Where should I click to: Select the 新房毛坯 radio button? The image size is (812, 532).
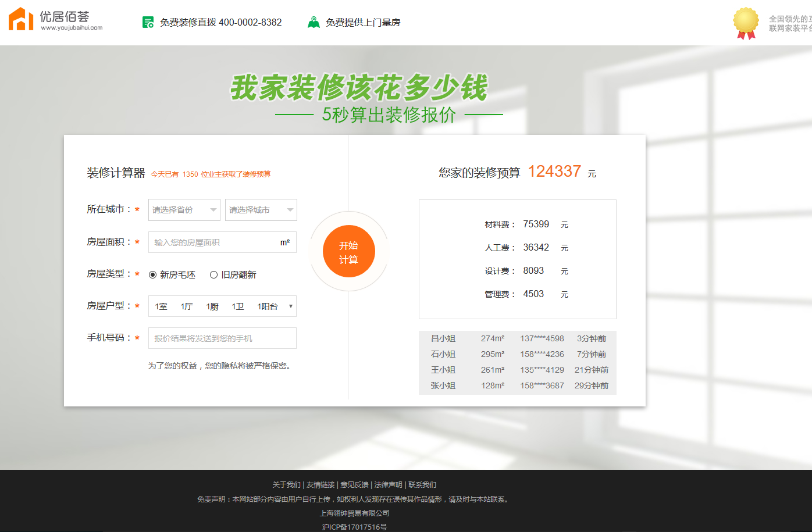152,274
